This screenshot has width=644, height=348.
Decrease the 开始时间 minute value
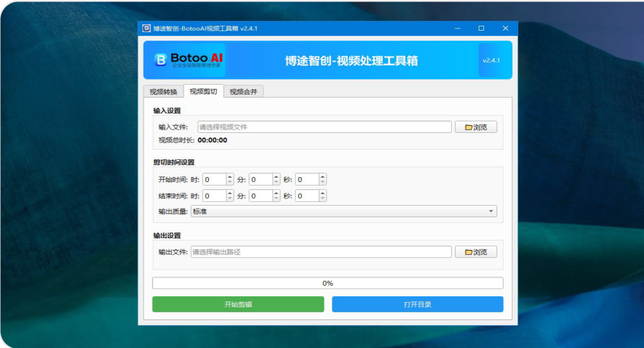[x=276, y=182]
